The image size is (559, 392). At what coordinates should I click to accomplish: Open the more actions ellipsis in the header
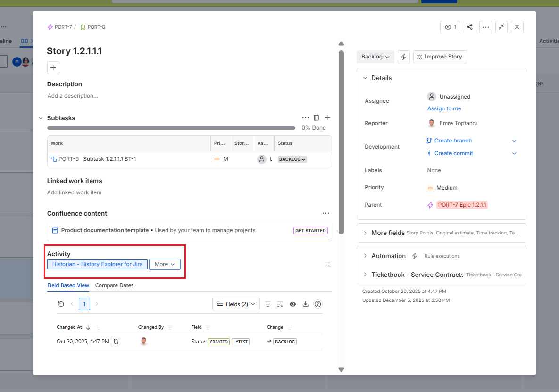(x=485, y=27)
